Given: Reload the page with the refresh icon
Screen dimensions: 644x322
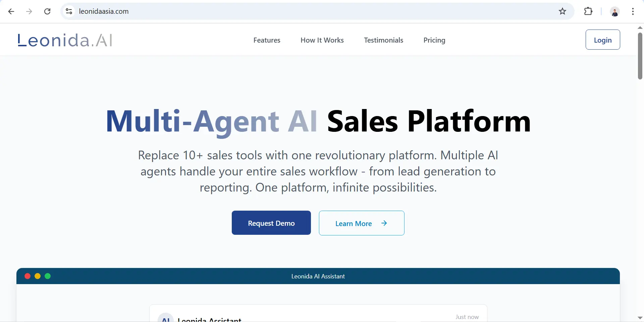Looking at the screenshot, I should [47, 11].
